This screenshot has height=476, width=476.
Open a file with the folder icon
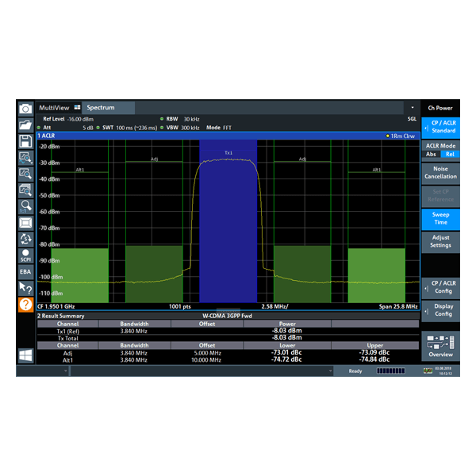(x=25, y=125)
